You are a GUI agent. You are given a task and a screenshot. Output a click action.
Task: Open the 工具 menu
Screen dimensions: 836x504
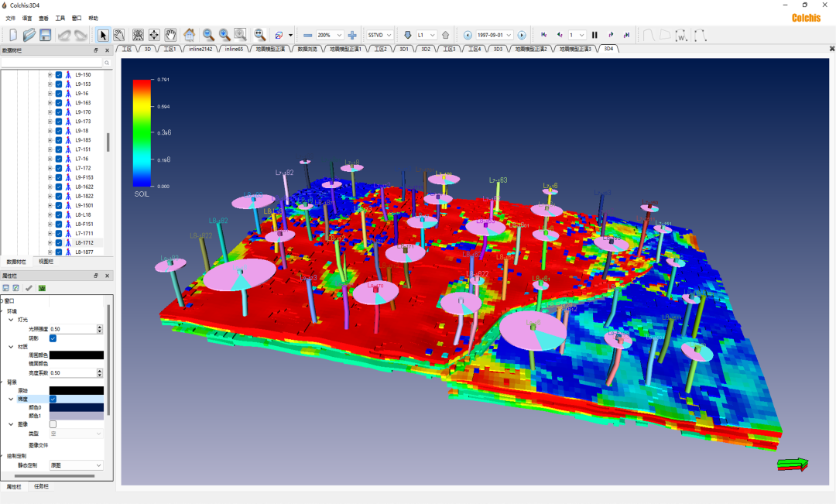pos(60,18)
